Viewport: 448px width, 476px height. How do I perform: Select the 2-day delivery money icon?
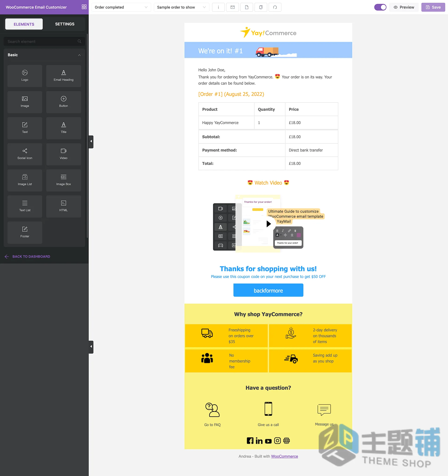(x=291, y=333)
